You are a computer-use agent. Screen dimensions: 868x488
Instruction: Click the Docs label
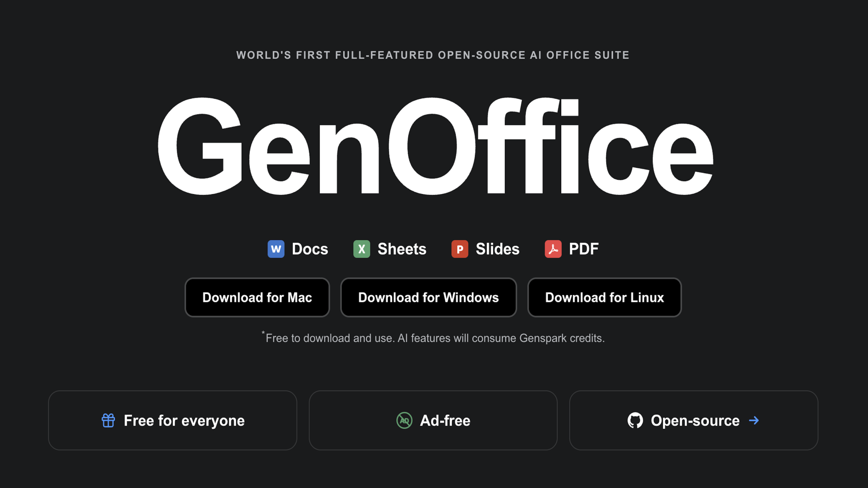point(310,249)
